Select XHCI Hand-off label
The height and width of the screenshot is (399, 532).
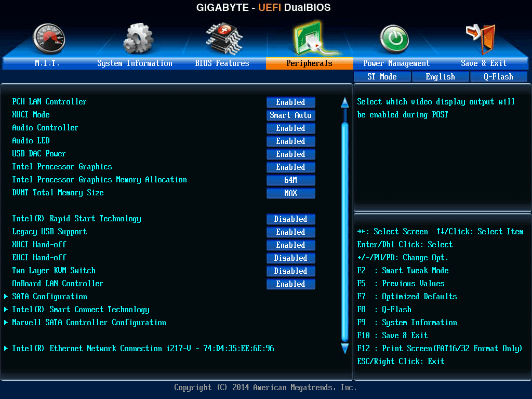pyautogui.click(x=39, y=245)
